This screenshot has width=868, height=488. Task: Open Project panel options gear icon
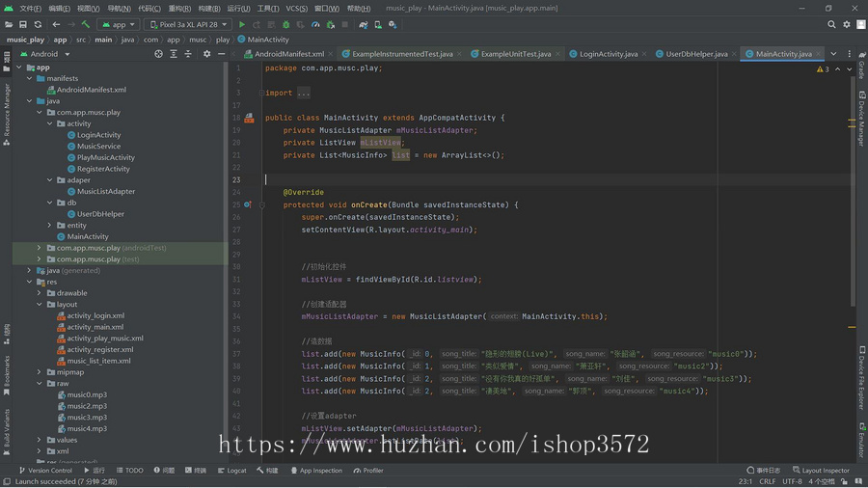[206, 54]
